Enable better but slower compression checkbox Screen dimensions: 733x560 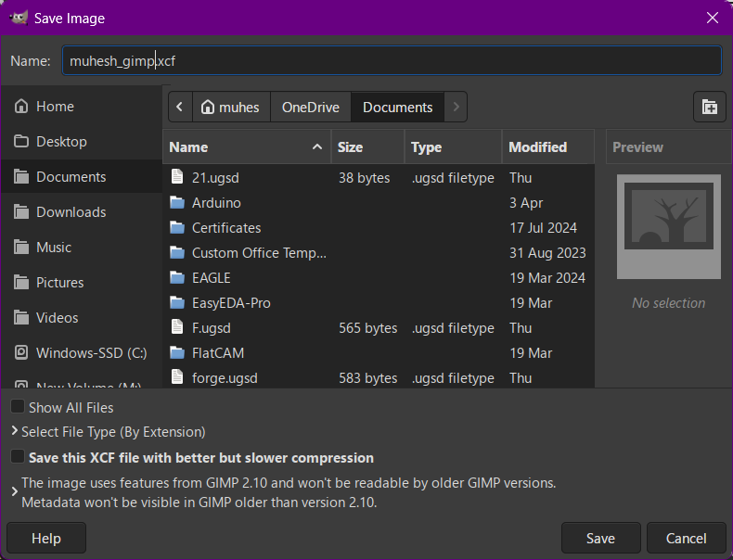pyautogui.click(x=18, y=457)
